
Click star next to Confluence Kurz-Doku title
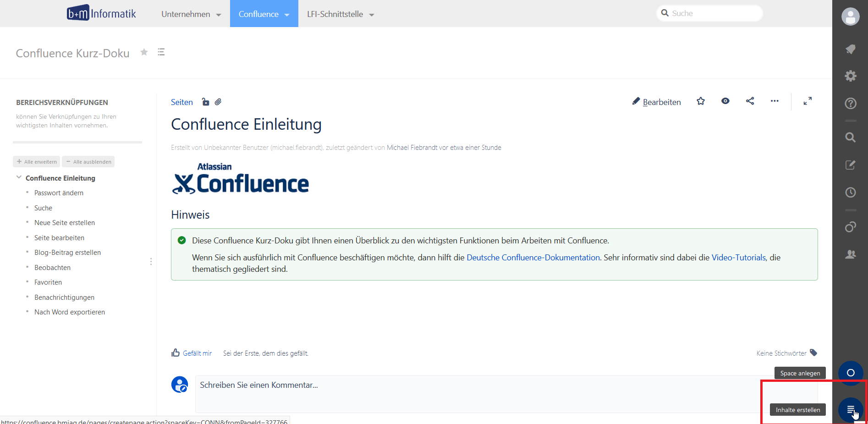(x=144, y=52)
